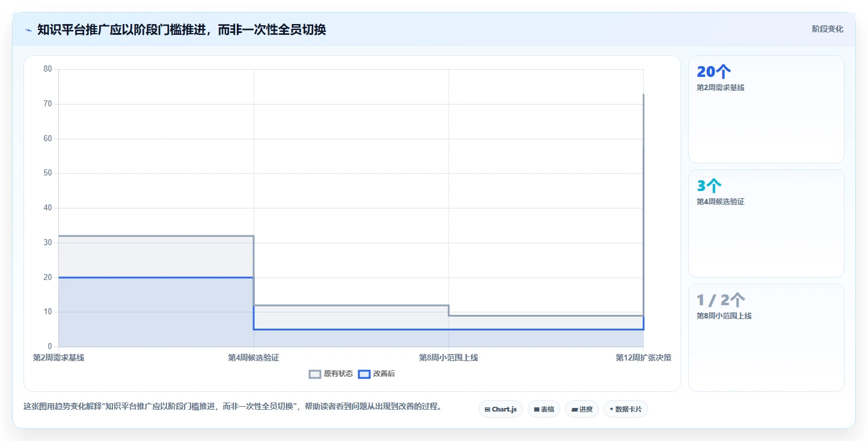Click x-axis label 第2周需求基线
This screenshot has height=441, width=868.
[x=58, y=358]
